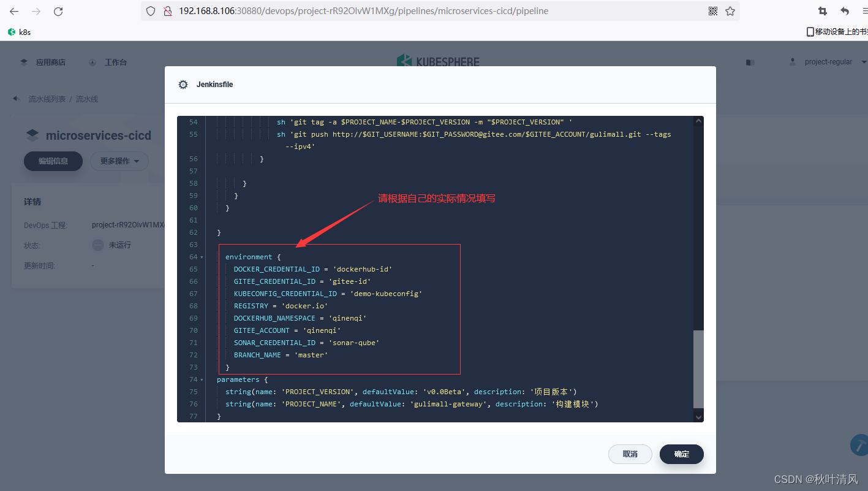Viewport: 868px width, 491px height.
Task: Click the screenshot crop icon in toolbar
Action: (823, 11)
